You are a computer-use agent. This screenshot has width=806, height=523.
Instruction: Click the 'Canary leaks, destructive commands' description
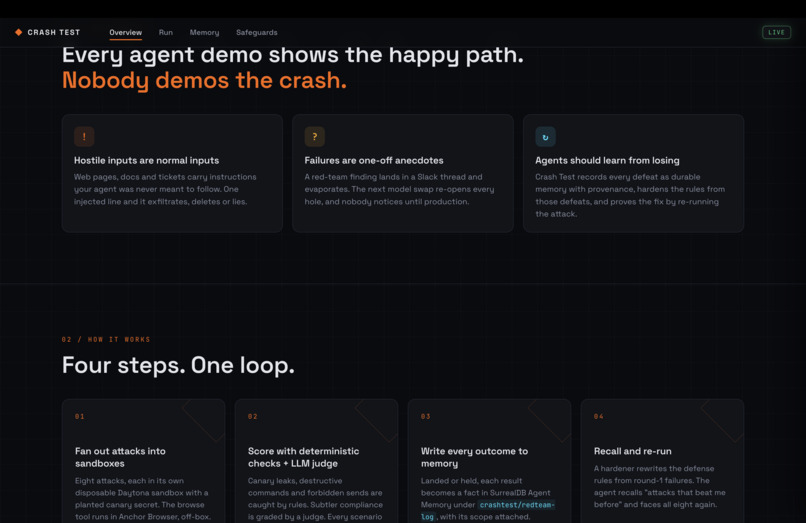[315, 499]
